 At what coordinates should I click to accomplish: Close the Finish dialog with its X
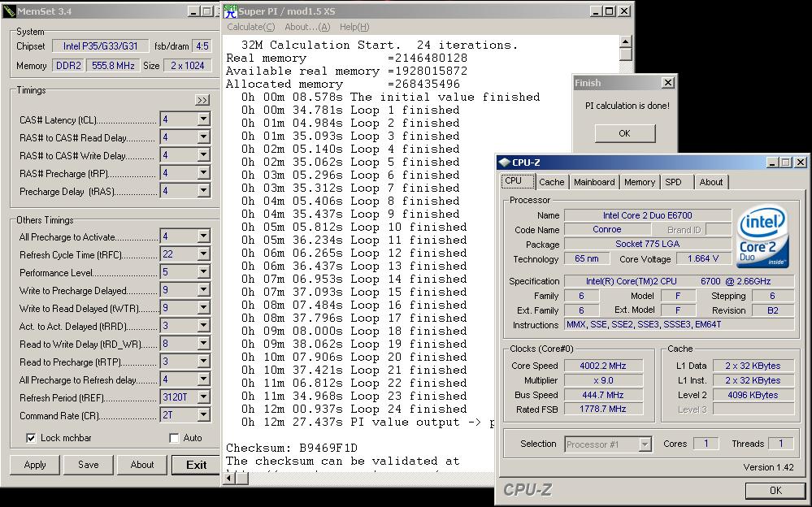(668, 82)
